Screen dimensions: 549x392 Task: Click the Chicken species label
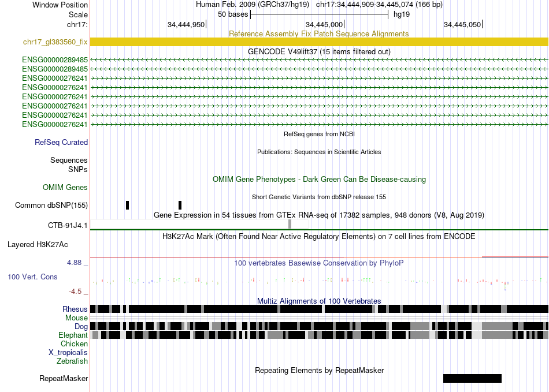click(74, 344)
